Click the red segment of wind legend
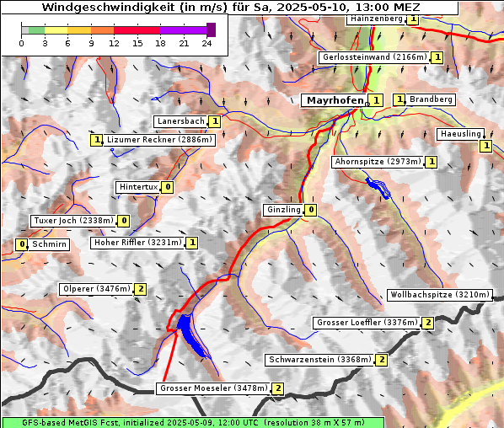Screen dimensions: 504x428 (137, 30)
